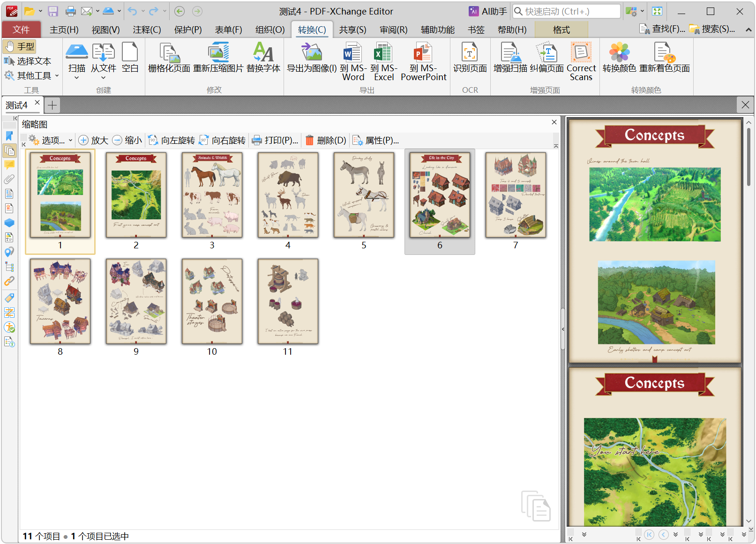This screenshot has width=756, height=544.
Task: Export the document to MS PowerPoint
Action: 424,61
